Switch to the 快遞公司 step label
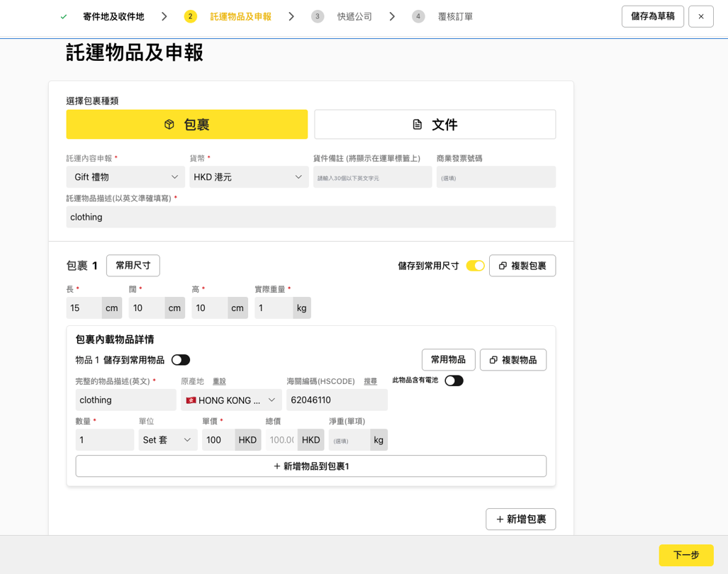Viewport: 728px width, 574px height. click(354, 16)
